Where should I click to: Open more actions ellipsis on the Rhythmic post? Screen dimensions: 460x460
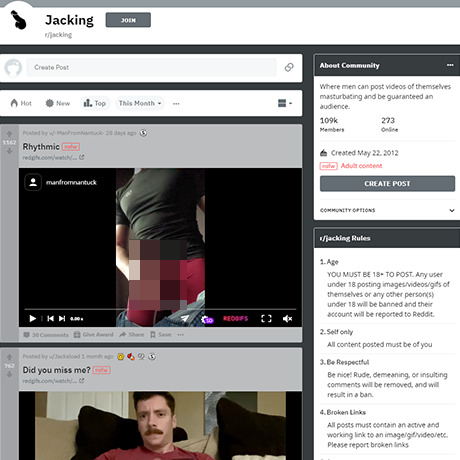[181, 335]
